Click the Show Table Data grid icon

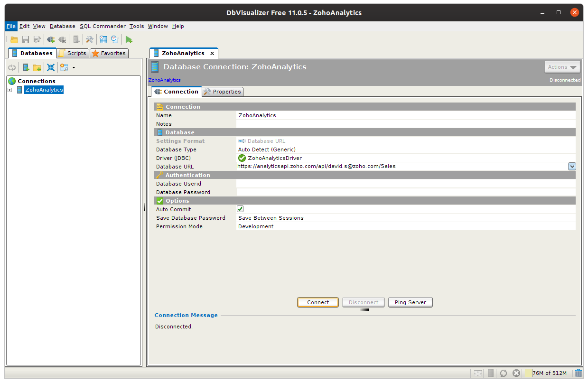coord(103,40)
